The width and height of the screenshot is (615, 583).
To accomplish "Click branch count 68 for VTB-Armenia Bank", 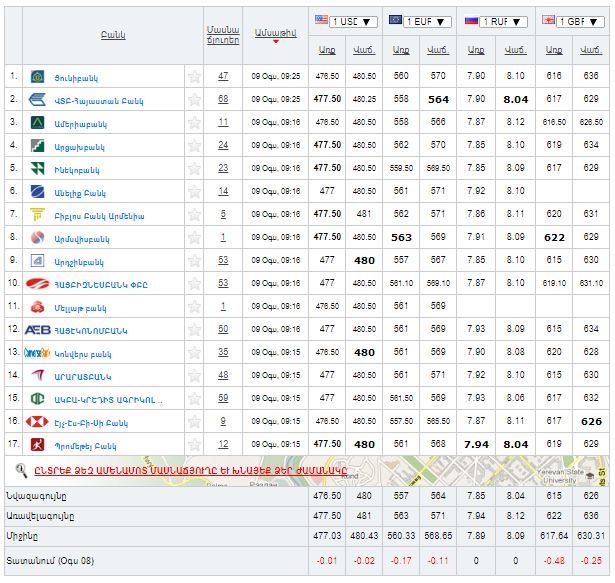I will tap(223, 99).
